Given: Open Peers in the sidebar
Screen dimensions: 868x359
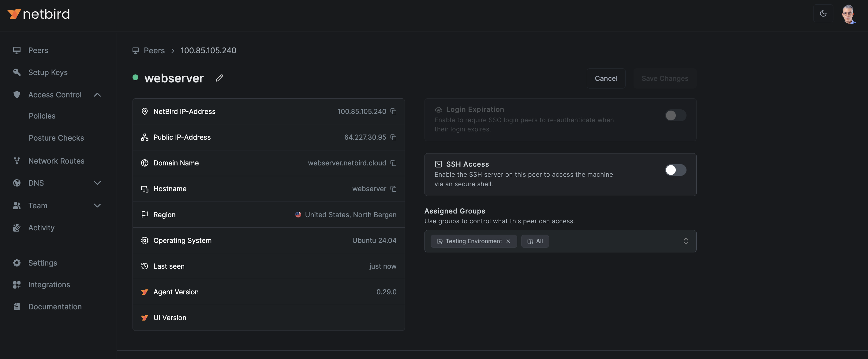Looking at the screenshot, I should click(x=38, y=50).
